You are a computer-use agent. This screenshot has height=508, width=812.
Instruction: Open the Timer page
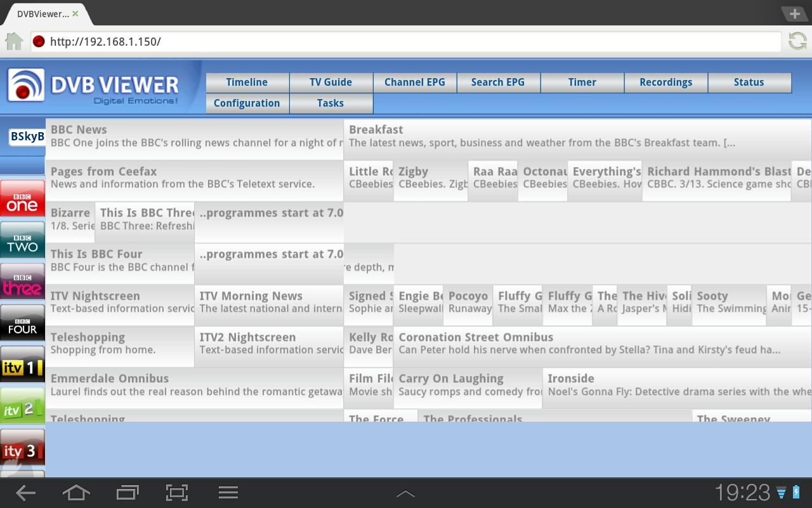tap(582, 83)
